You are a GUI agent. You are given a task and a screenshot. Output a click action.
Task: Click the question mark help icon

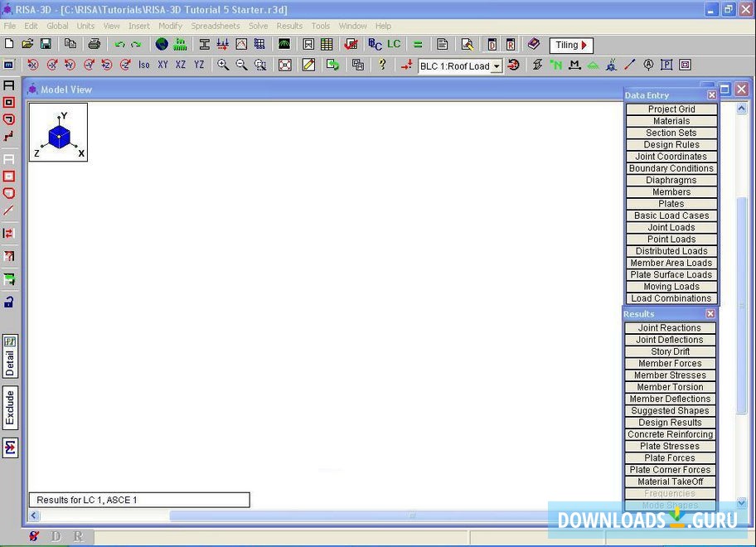tap(382, 64)
